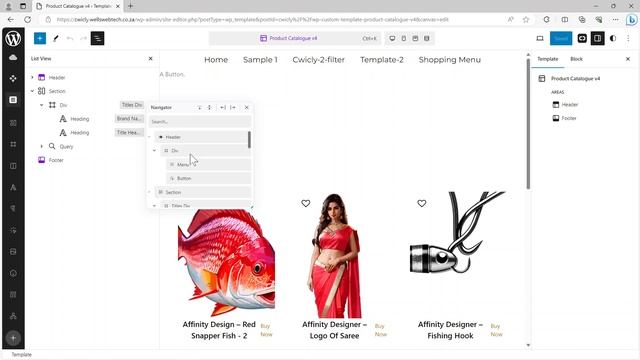The height and width of the screenshot is (360, 640).
Task: Click the cloud icon in the left sidebar
Action: coord(13,58)
